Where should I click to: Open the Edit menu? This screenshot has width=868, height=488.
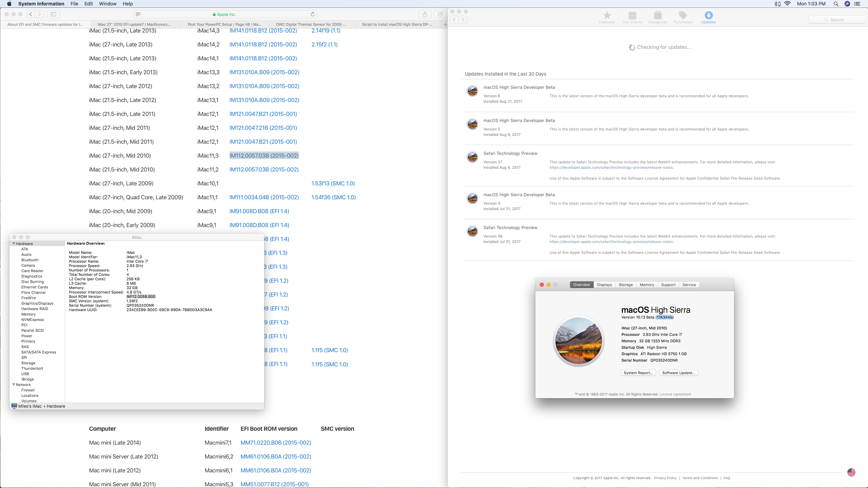click(88, 4)
